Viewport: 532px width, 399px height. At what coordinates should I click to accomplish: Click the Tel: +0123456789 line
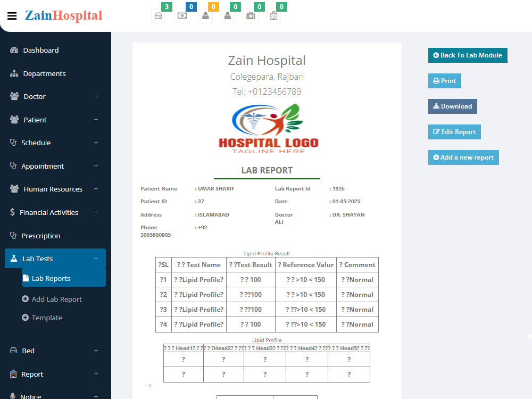[x=267, y=92]
